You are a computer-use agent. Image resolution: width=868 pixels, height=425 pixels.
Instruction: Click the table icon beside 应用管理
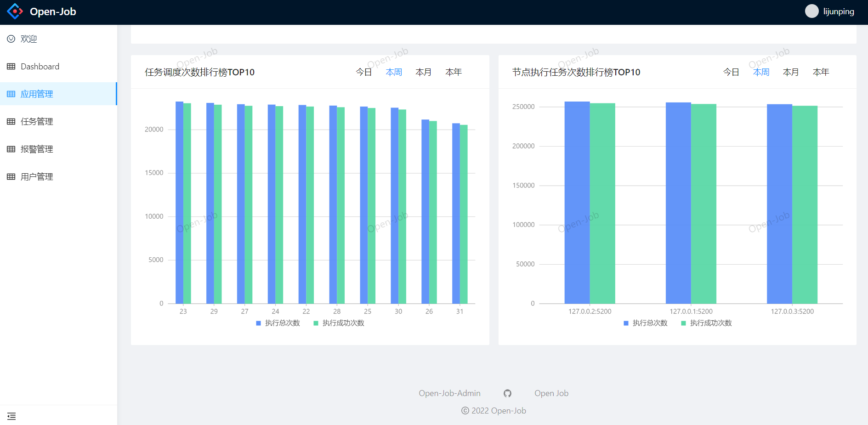pos(11,94)
